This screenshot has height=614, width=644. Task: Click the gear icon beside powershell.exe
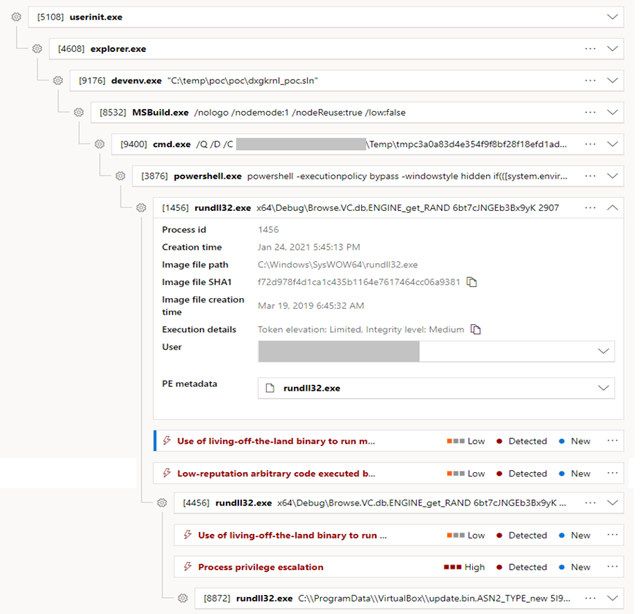[x=120, y=176]
